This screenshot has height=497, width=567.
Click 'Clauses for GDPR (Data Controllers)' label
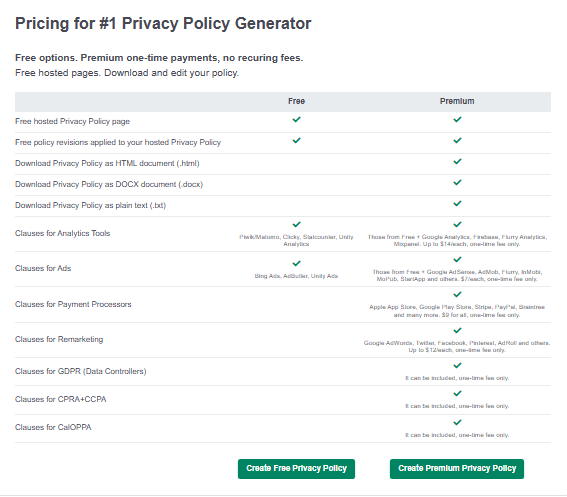click(x=81, y=371)
